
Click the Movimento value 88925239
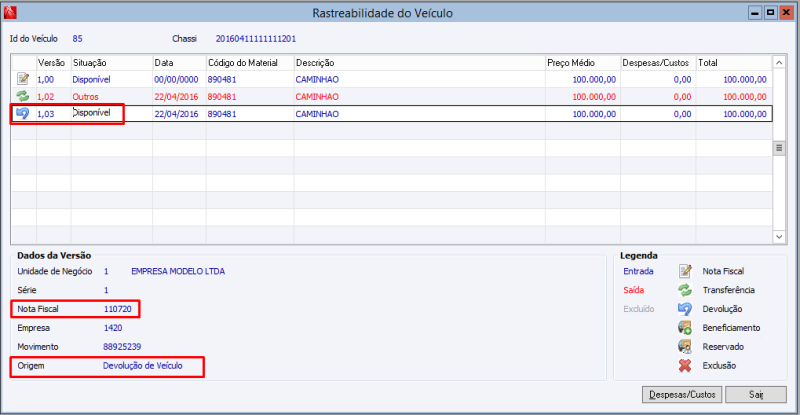122,347
